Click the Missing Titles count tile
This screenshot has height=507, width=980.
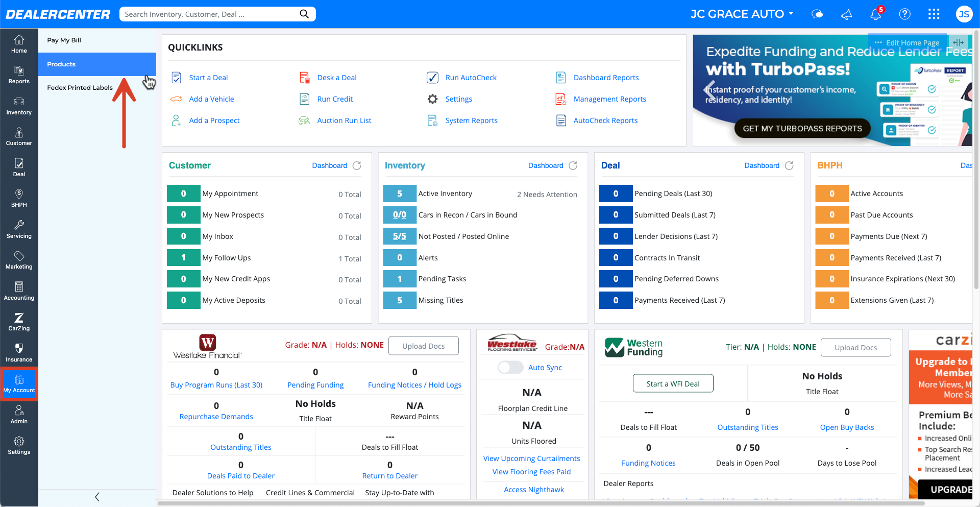pos(400,300)
